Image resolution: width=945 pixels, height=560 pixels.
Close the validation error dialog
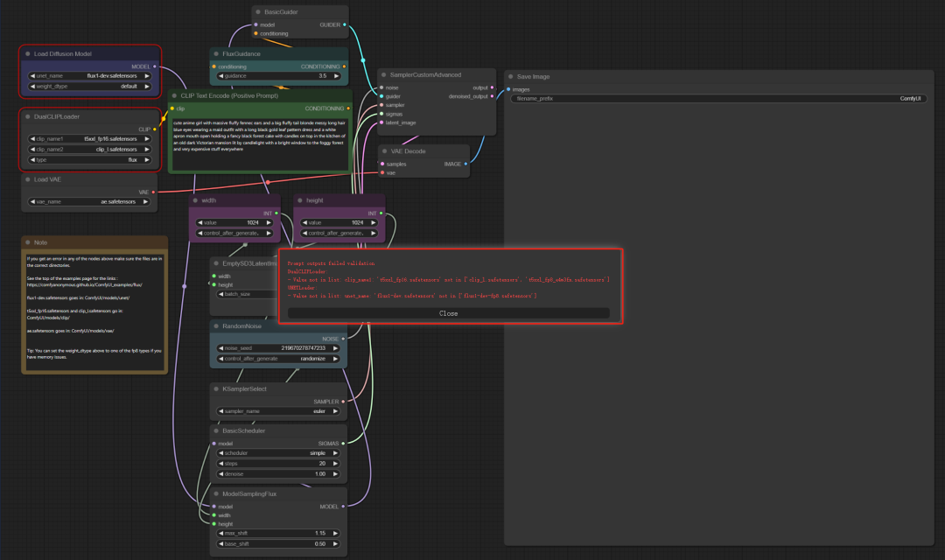pos(448,313)
